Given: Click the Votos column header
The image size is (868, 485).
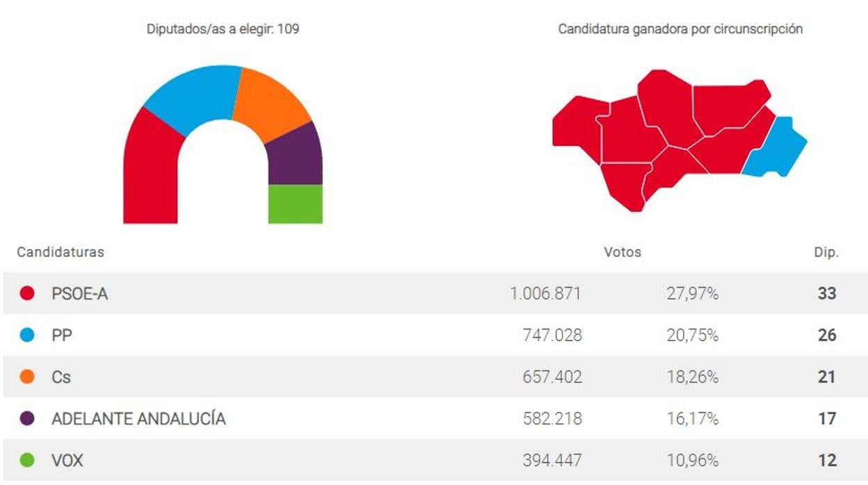Looking at the screenshot, I should (x=622, y=252).
